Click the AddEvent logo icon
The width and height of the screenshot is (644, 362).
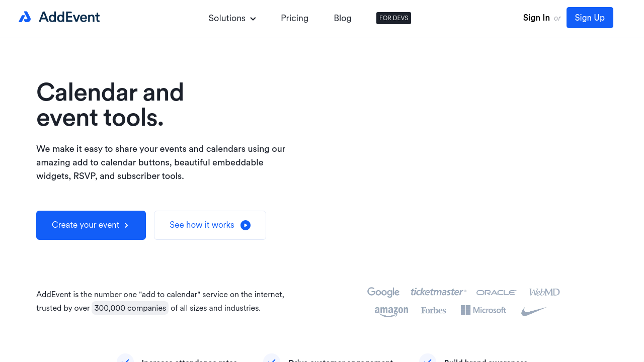tap(25, 17)
